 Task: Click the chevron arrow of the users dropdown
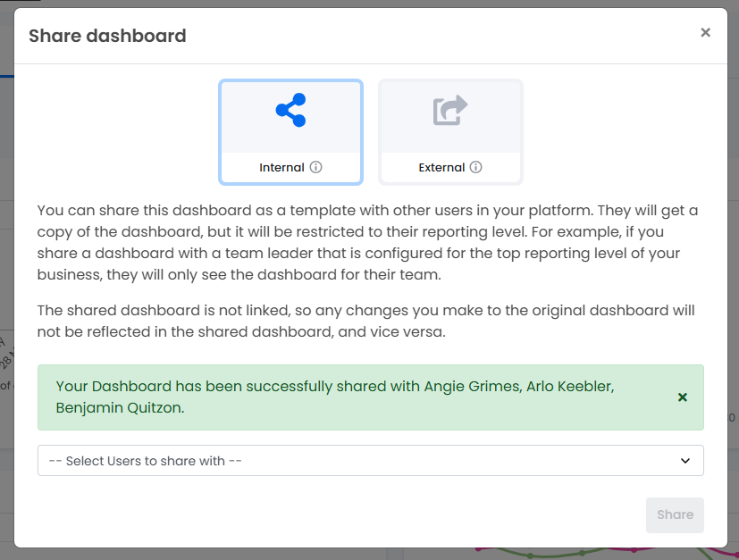(685, 461)
